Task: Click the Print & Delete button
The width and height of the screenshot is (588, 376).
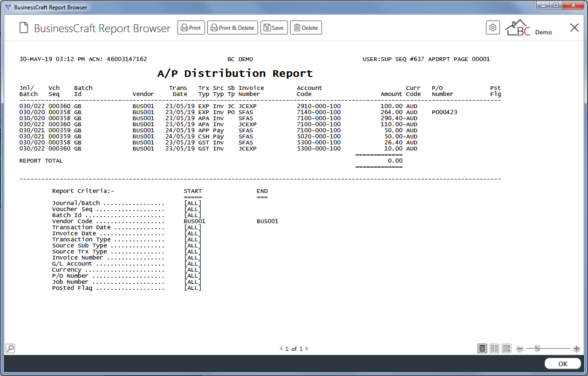Action: [232, 28]
